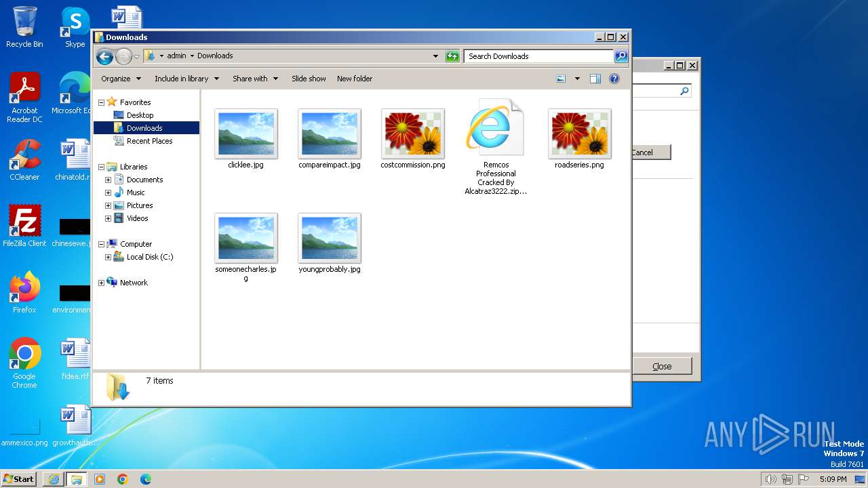The width and height of the screenshot is (868, 488).
Task: Collapse the Computer group
Action: [x=101, y=244]
